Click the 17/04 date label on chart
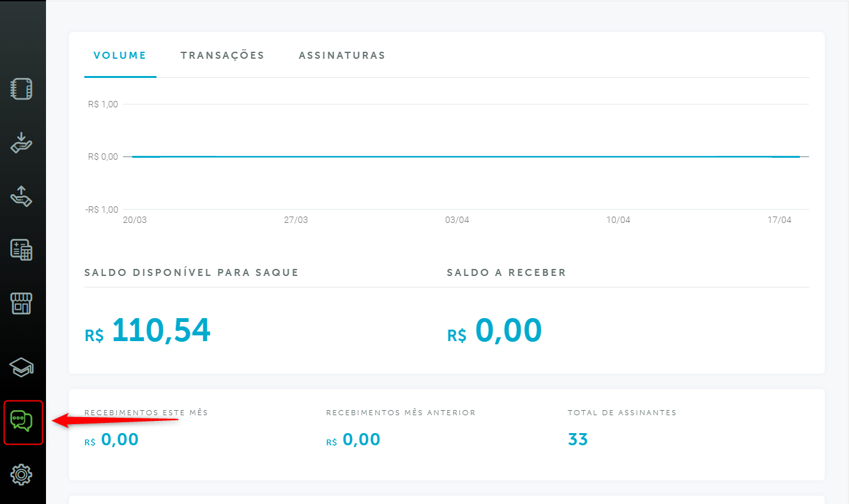 pos(779,220)
